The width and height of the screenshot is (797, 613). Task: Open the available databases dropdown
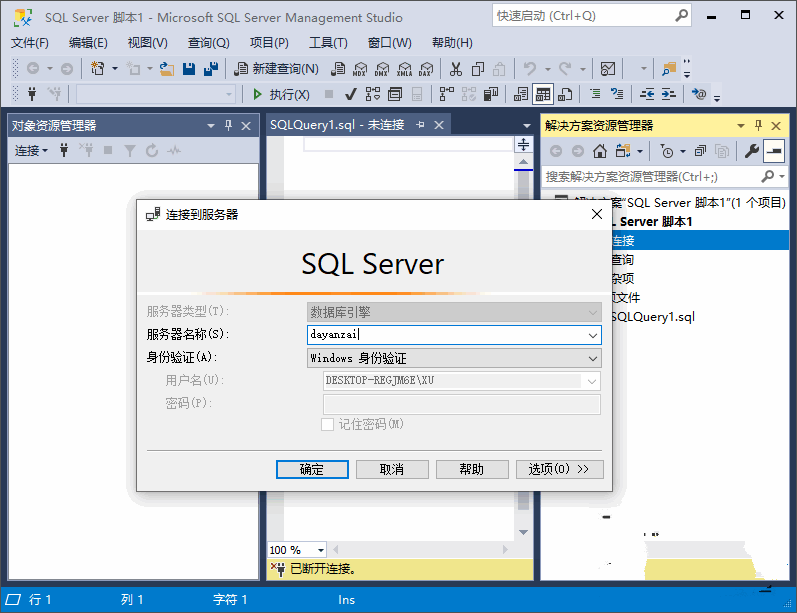point(229,95)
